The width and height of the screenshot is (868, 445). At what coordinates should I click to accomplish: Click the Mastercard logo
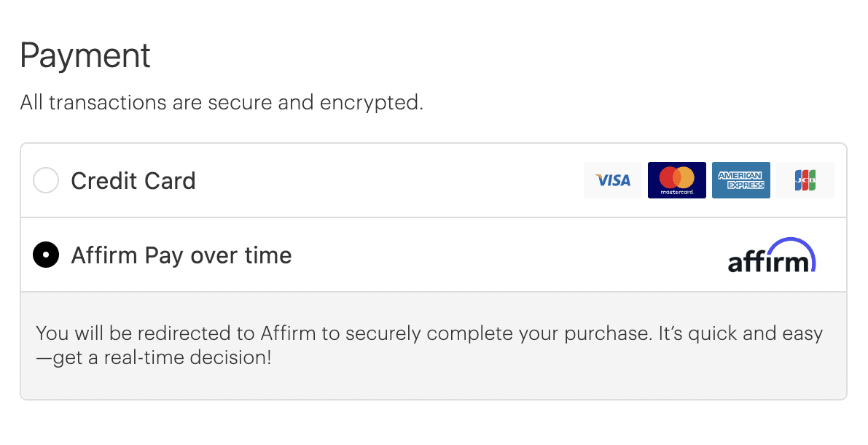click(x=676, y=180)
